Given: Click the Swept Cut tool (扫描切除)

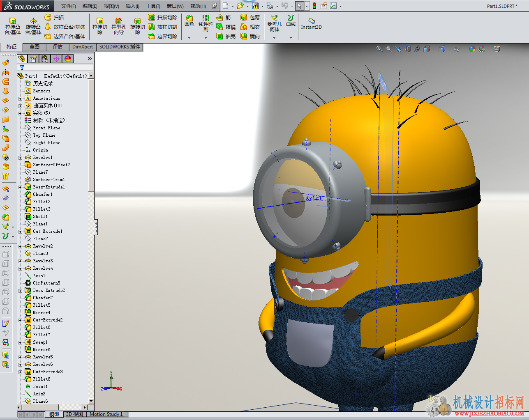Looking at the screenshot, I should tap(162, 17).
